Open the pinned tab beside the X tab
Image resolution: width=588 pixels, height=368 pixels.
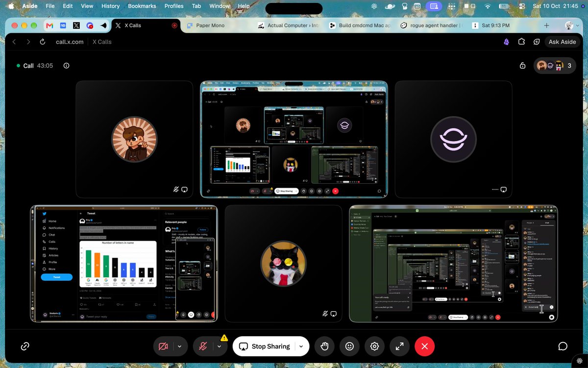tap(90, 25)
